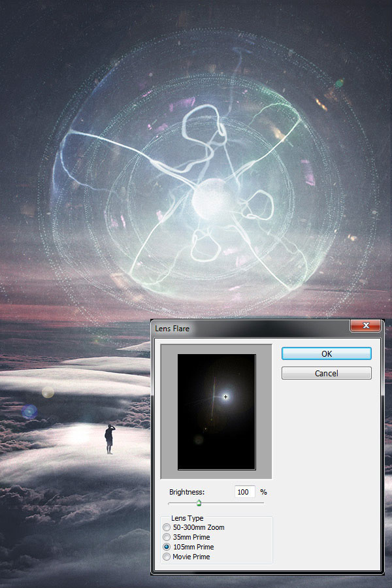Close the Lens Flare dialog window
Viewport: 392px width, 588px height.
365,327
